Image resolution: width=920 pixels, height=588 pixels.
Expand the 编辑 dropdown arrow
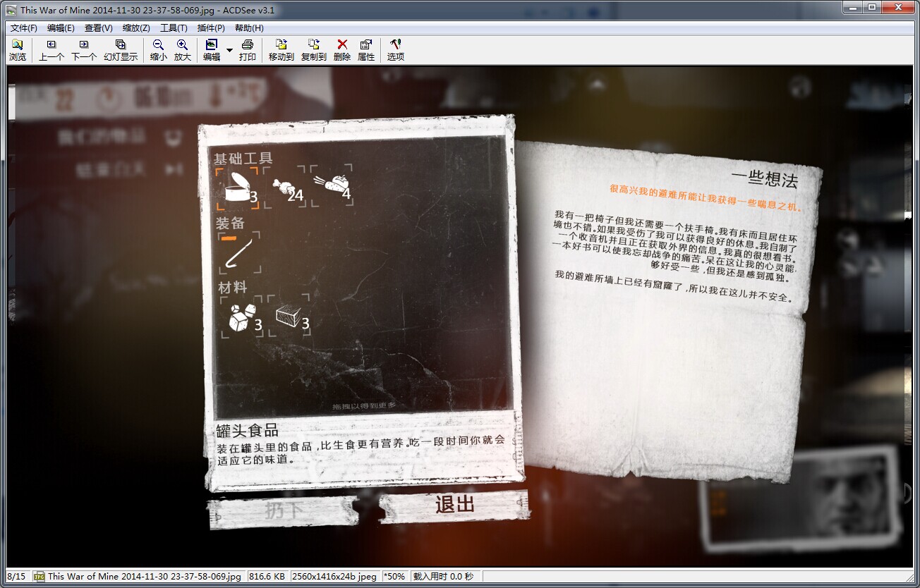(229, 50)
